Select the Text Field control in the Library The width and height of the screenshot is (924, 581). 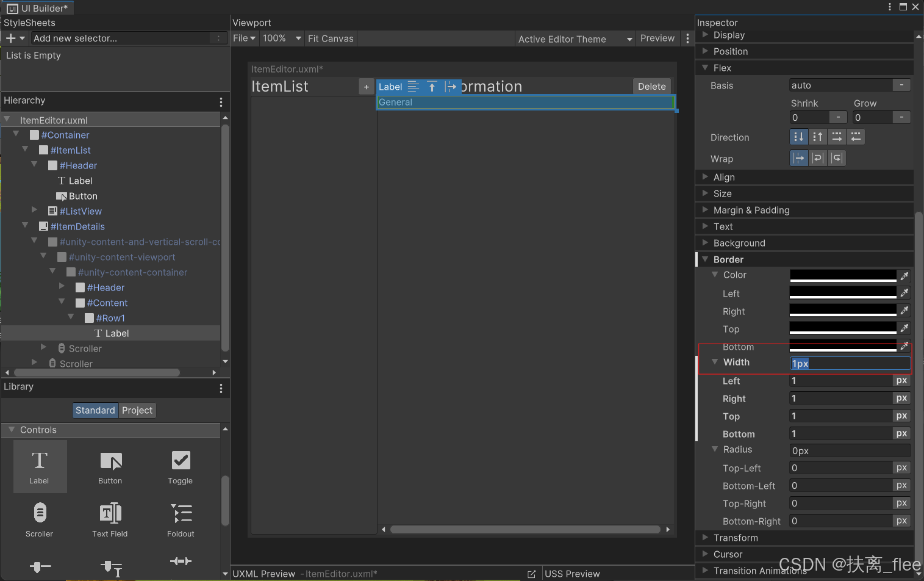coord(110,519)
